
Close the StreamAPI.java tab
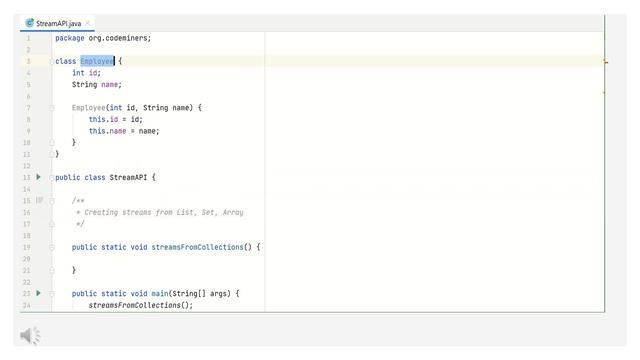[x=88, y=24]
